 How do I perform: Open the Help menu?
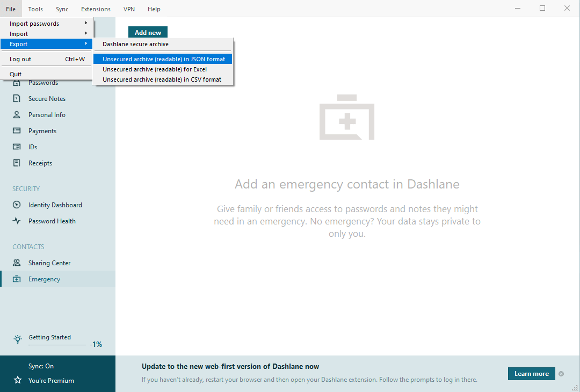[154, 9]
